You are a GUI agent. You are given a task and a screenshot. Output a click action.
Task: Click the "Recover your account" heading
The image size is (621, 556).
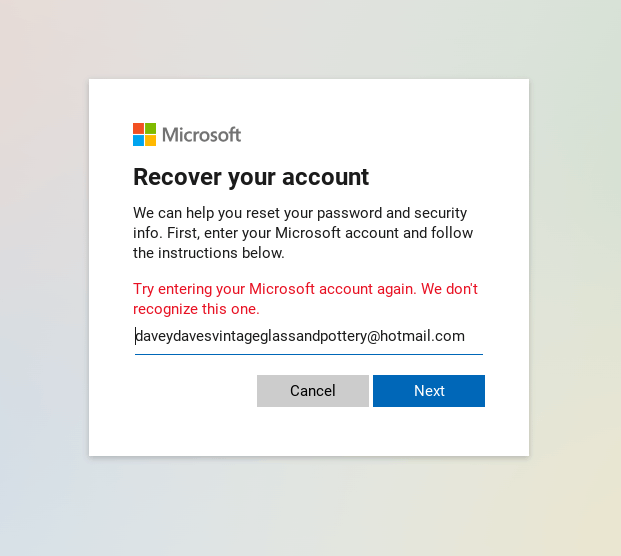251,177
